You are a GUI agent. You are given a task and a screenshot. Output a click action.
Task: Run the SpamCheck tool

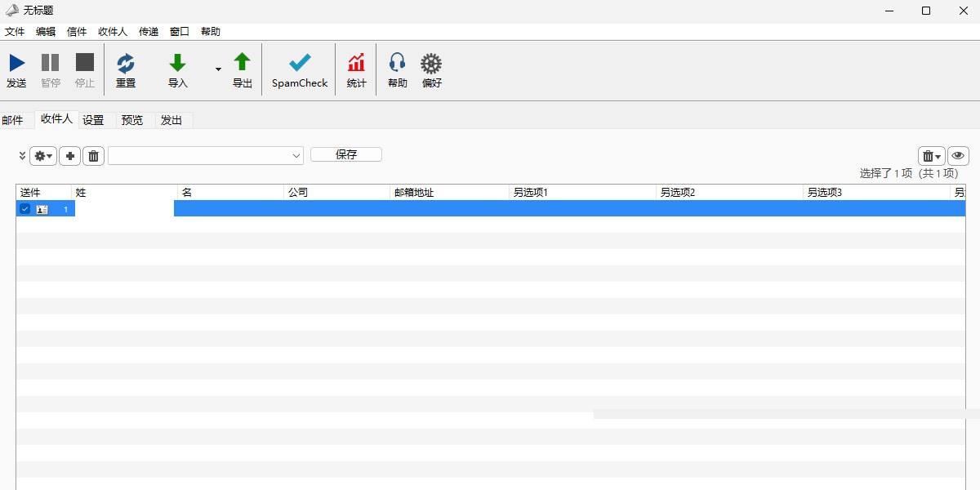[299, 69]
